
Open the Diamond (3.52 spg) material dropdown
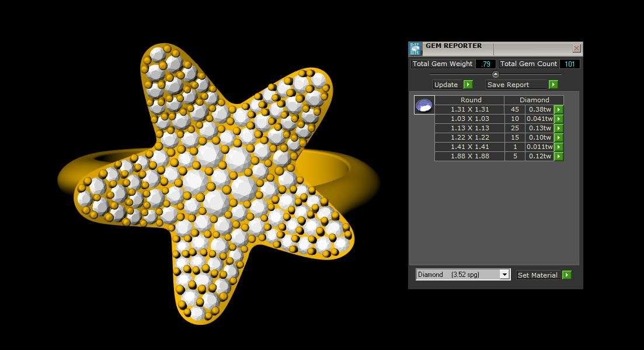504,275
